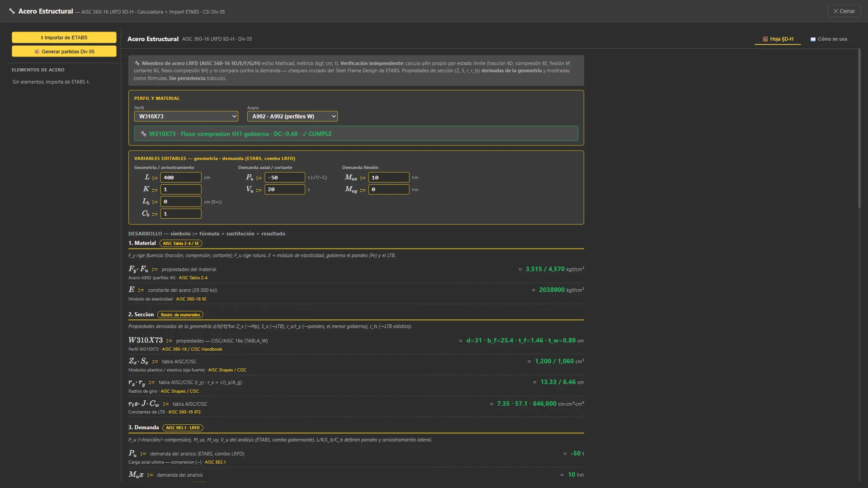Switch to the Cómo se usa tab

[x=829, y=39]
